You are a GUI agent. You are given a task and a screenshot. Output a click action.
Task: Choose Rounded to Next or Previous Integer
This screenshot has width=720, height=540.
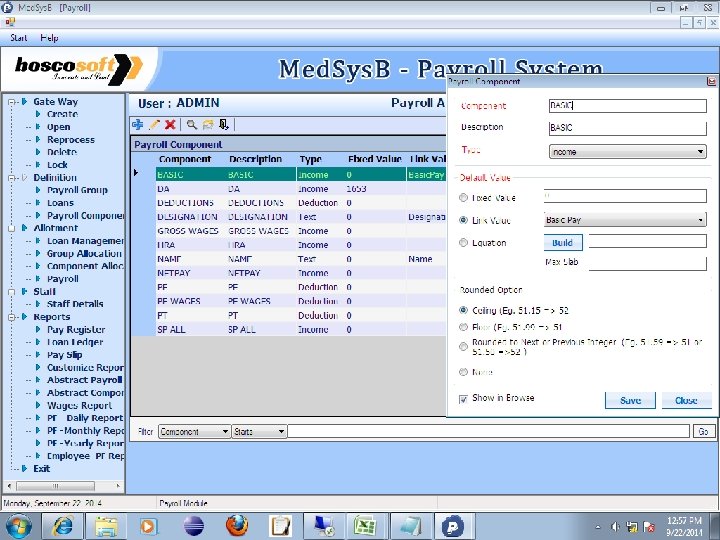[x=463, y=347]
